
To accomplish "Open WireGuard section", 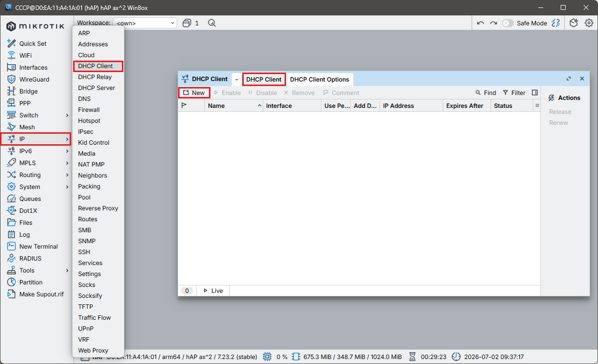I will coord(34,80).
